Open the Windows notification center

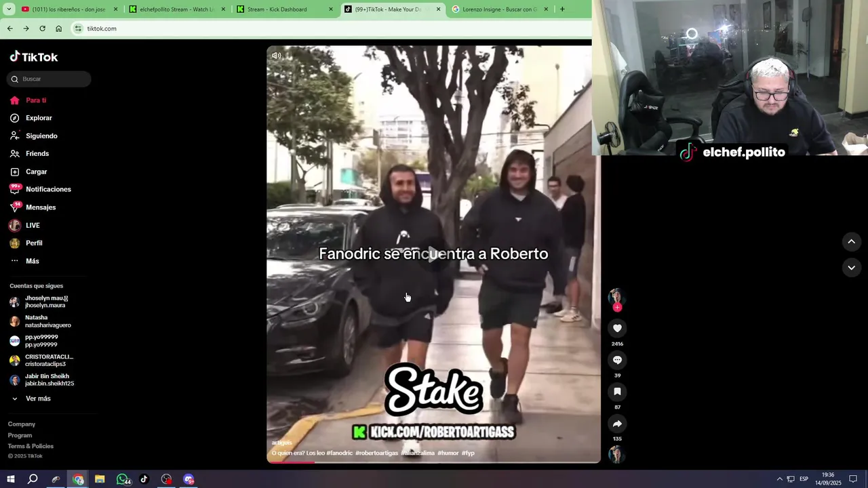coord(853,479)
